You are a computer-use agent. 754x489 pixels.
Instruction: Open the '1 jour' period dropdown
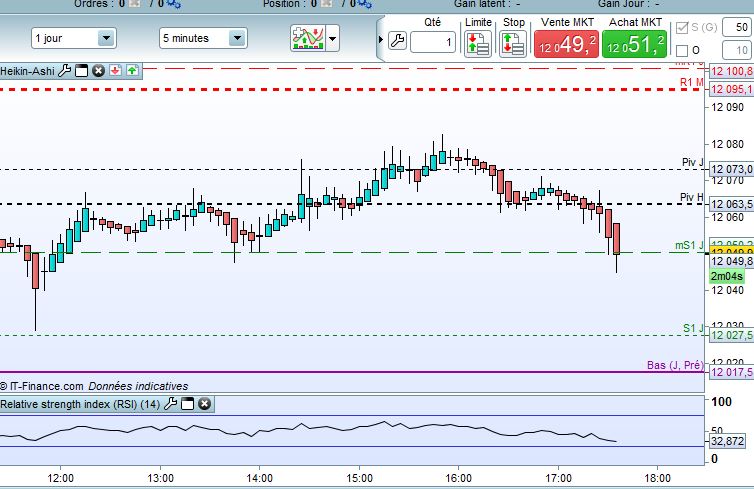pos(74,38)
